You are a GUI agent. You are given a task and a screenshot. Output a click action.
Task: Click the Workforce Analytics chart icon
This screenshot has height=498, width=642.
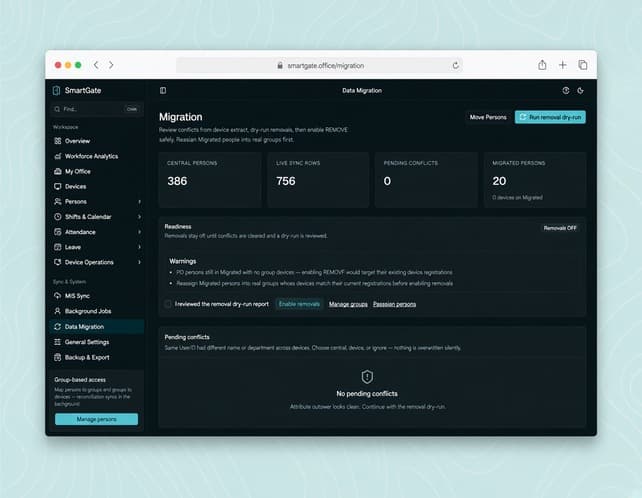coord(58,156)
